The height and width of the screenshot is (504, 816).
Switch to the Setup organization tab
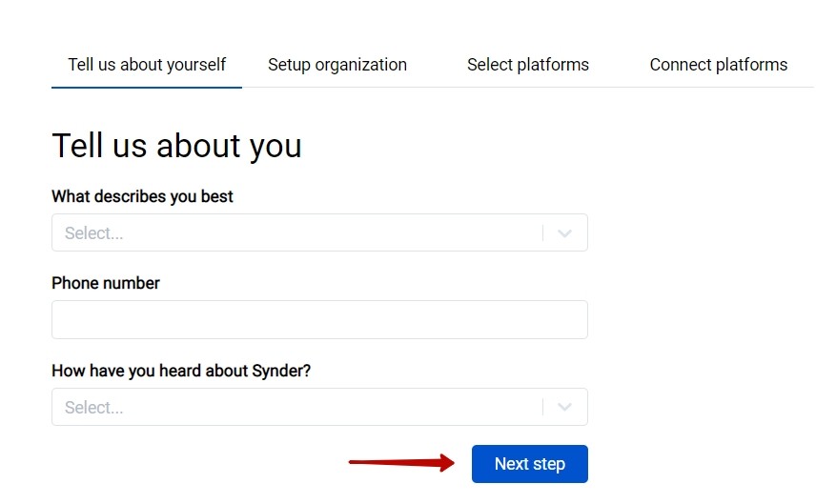point(337,65)
